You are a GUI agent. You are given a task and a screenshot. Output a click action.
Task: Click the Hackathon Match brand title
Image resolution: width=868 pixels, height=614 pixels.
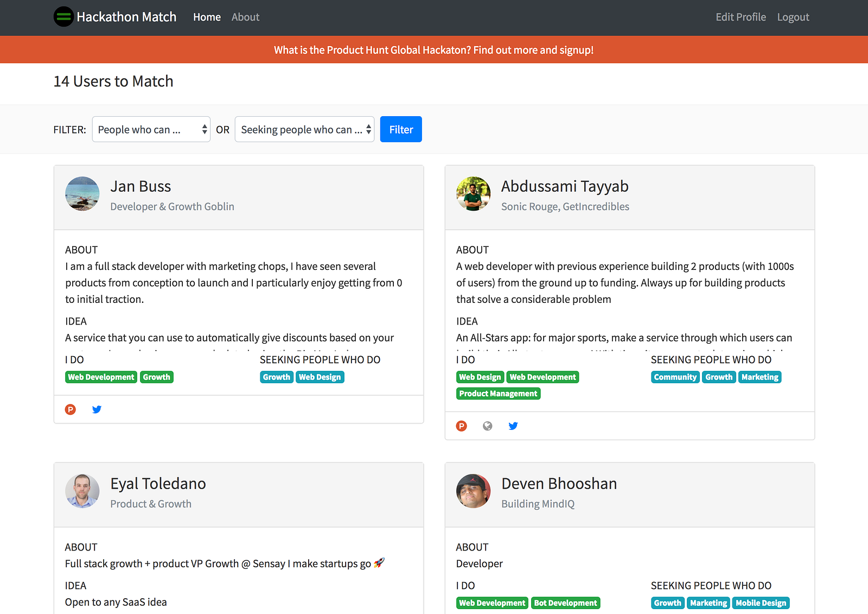point(126,17)
